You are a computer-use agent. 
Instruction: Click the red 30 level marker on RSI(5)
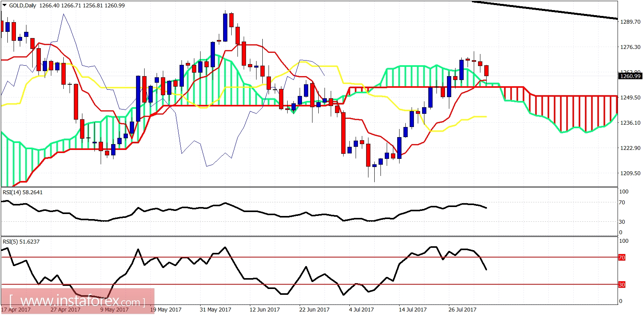[622, 285]
